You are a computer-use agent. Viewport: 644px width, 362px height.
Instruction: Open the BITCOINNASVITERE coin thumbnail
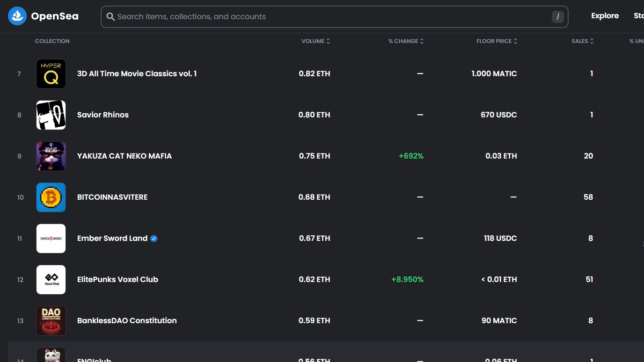(x=51, y=197)
